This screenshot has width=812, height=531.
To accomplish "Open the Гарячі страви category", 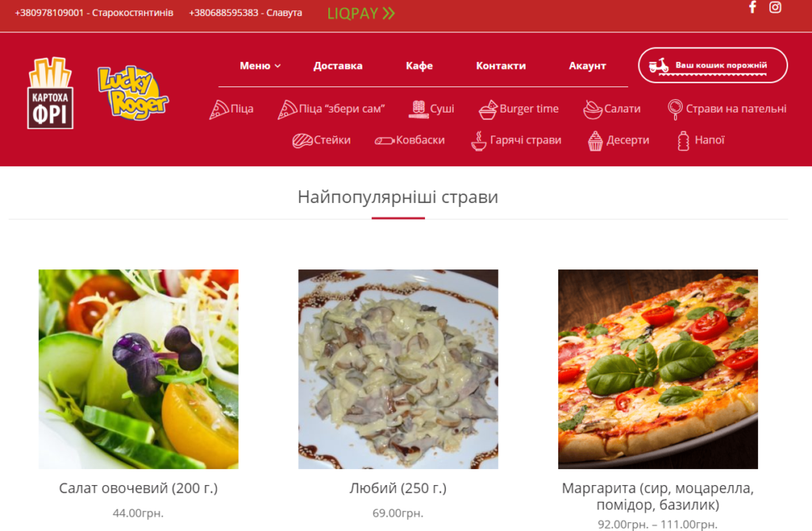I will tap(516, 140).
